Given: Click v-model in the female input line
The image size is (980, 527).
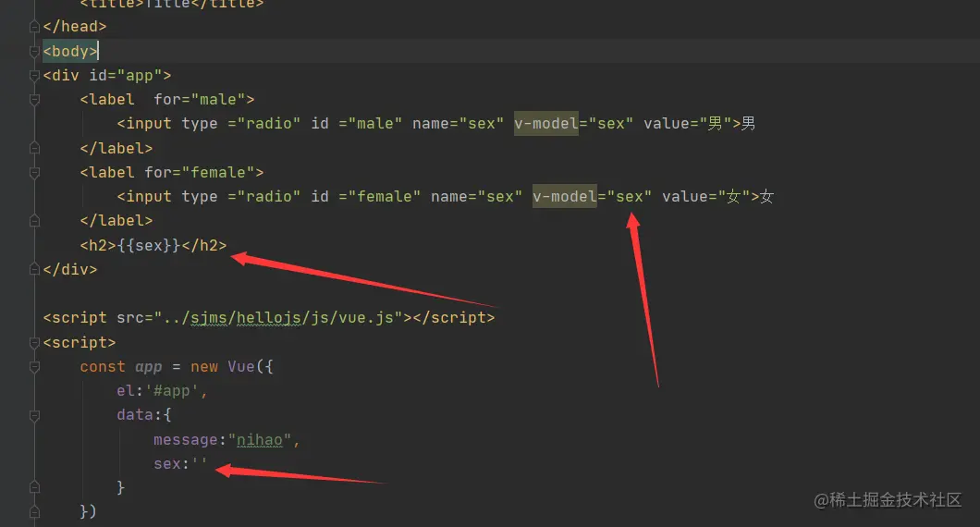Looking at the screenshot, I should click(565, 197).
